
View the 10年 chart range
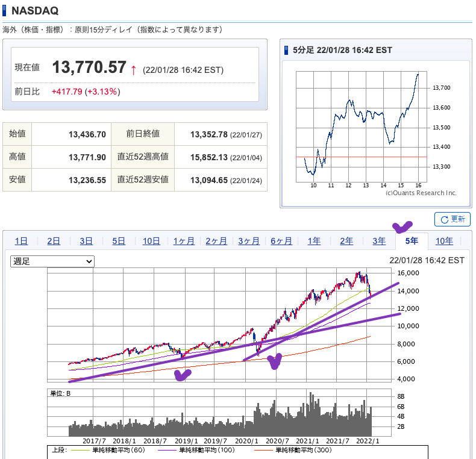pos(444,241)
